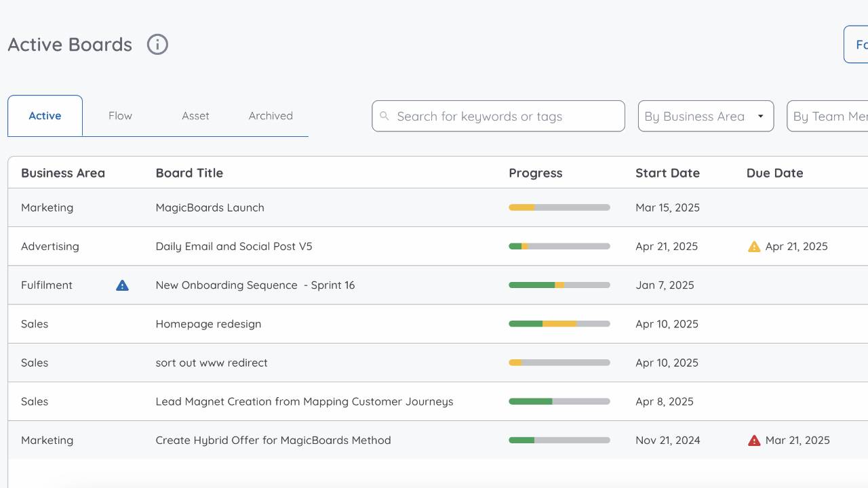
Task: Open the By Business Area dropdown
Action: pyautogui.click(x=705, y=117)
